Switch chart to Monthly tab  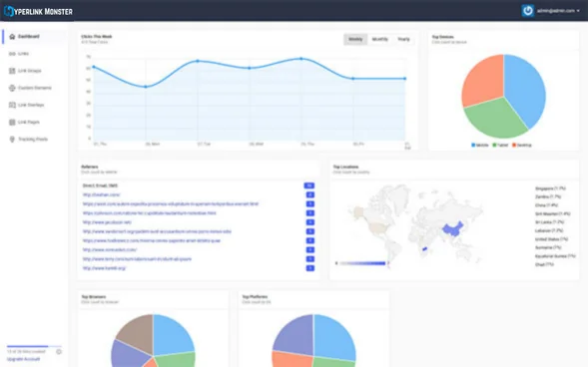click(x=380, y=39)
